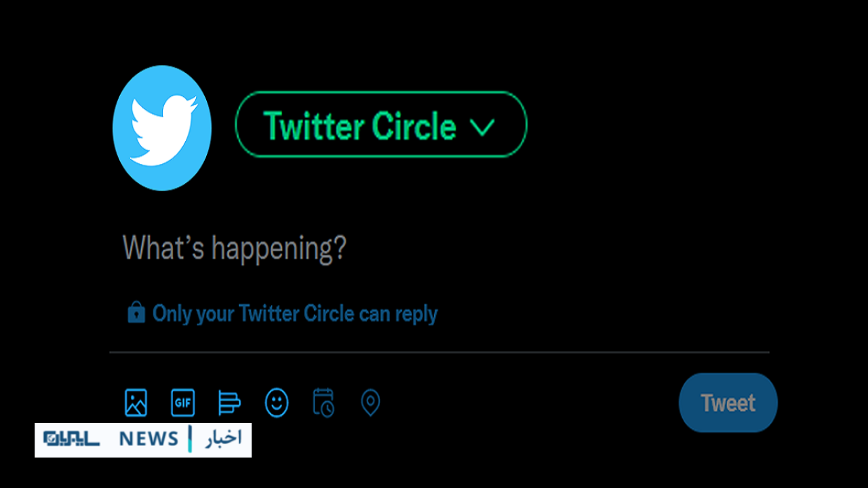Click the Arabic اخبار text in banner

(223, 439)
